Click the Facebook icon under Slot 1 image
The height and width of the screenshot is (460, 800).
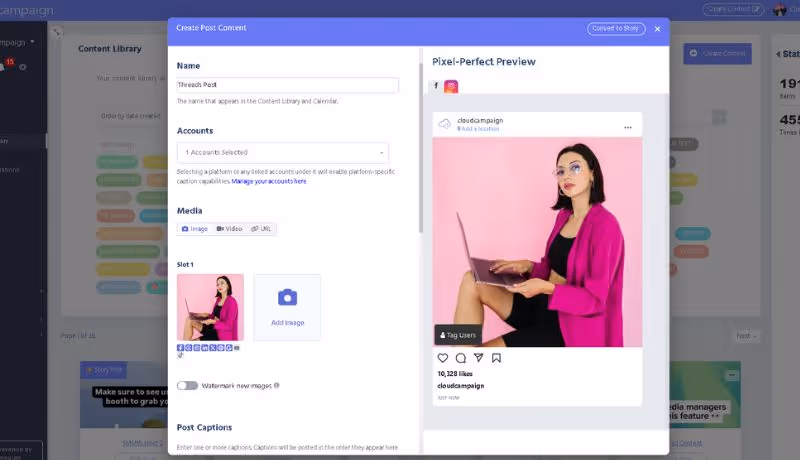(181, 348)
